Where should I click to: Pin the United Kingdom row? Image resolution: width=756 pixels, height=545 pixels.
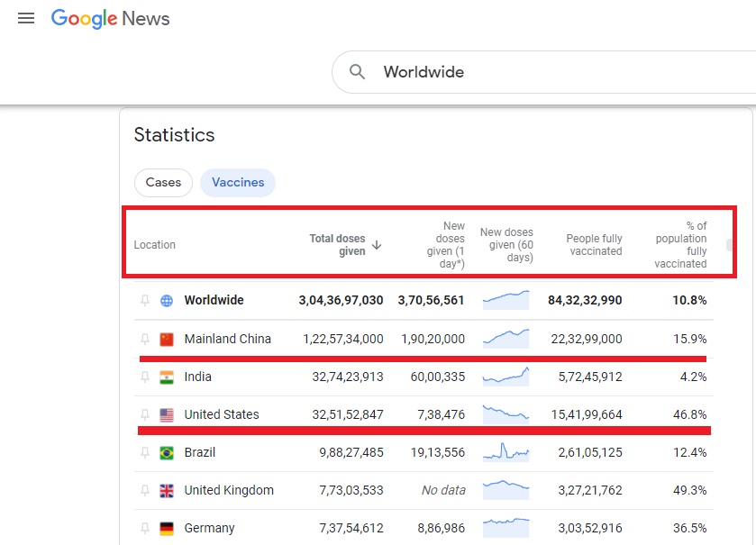[x=145, y=491]
